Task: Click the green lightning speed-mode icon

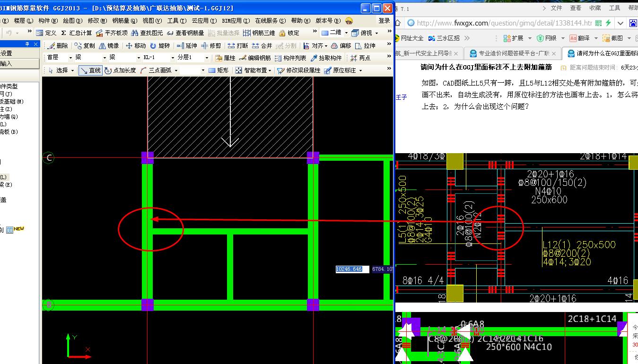Action: click(x=609, y=23)
